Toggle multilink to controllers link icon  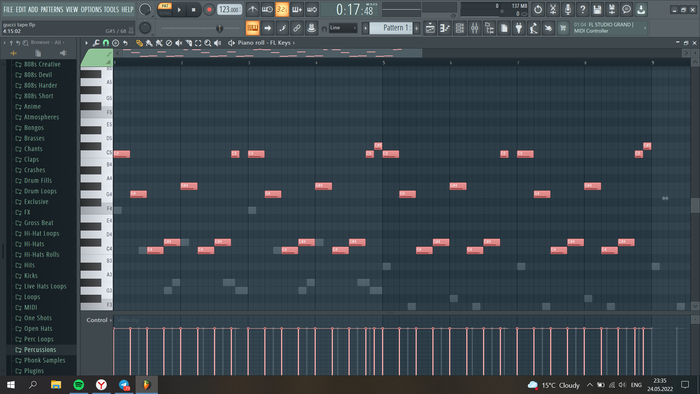point(296,28)
